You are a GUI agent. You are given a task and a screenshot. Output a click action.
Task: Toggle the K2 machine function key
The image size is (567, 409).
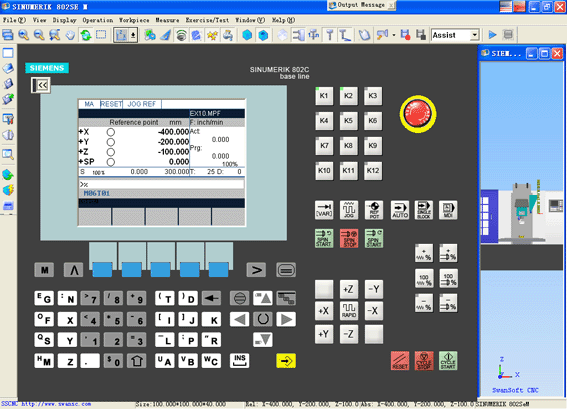coord(348,96)
